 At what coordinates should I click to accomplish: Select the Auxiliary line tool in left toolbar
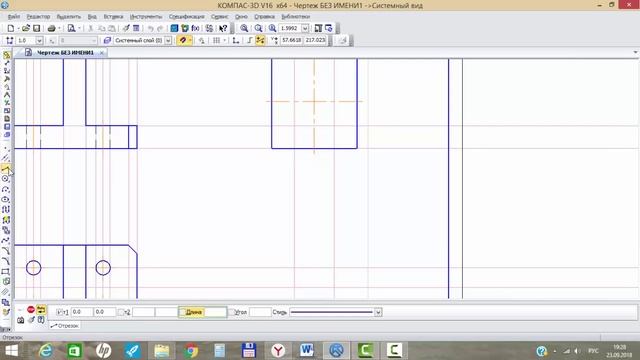click(5, 158)
